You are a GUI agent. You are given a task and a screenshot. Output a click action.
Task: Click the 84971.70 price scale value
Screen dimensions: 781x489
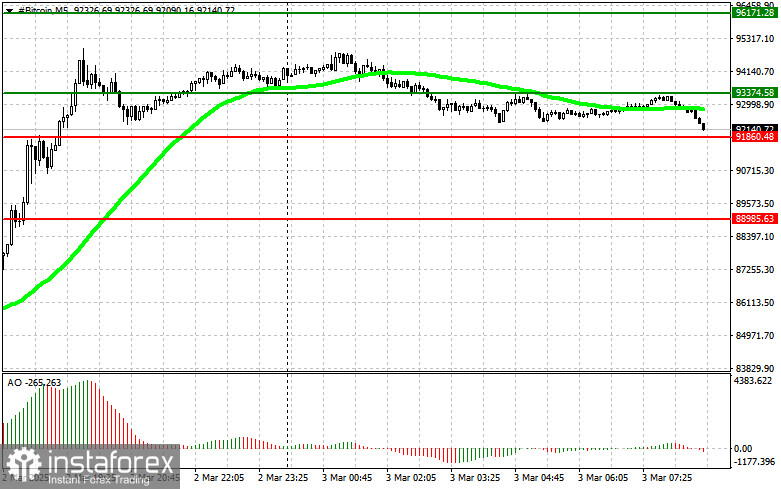(755, 336)
